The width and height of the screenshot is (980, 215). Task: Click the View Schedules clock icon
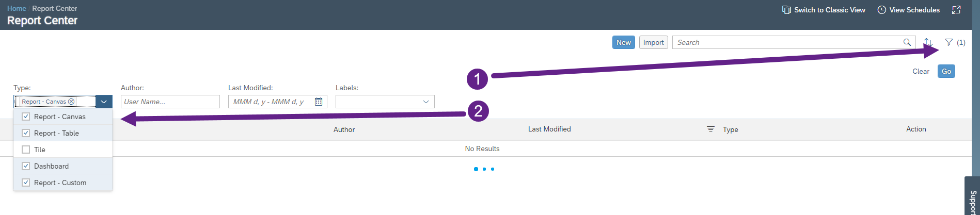pyautogui.click(x=882, y=10)
